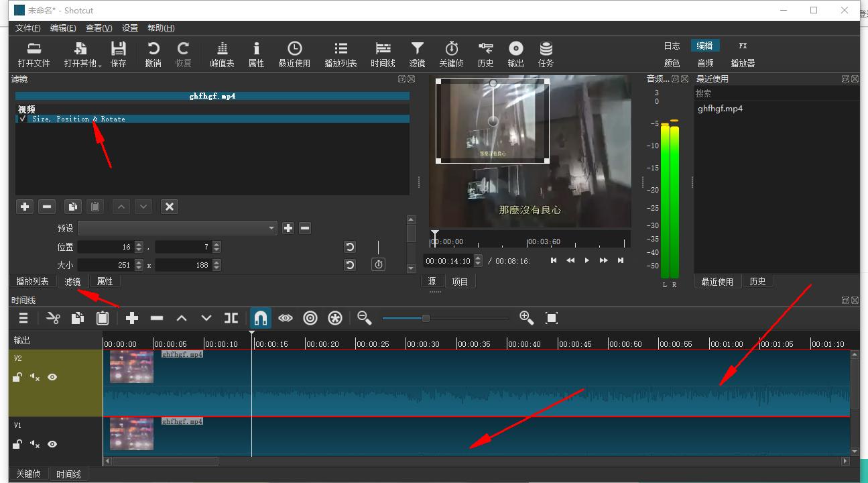This screenshot has height=483, width=868.
Task: Toggle the timeline snapping magnet icon
Action: point(261,318)
